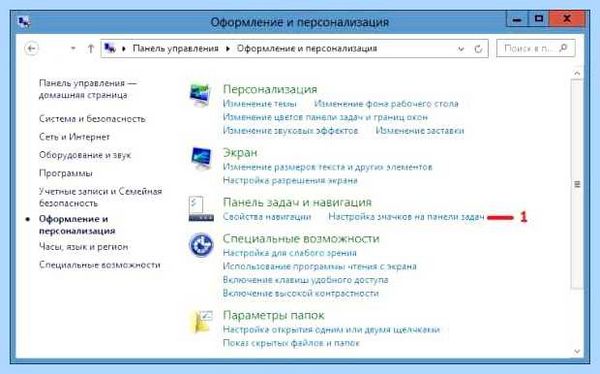600x374 pixels.
Task: Expand breadcrumb arrow after Панель управления
Action: point(228,49)
